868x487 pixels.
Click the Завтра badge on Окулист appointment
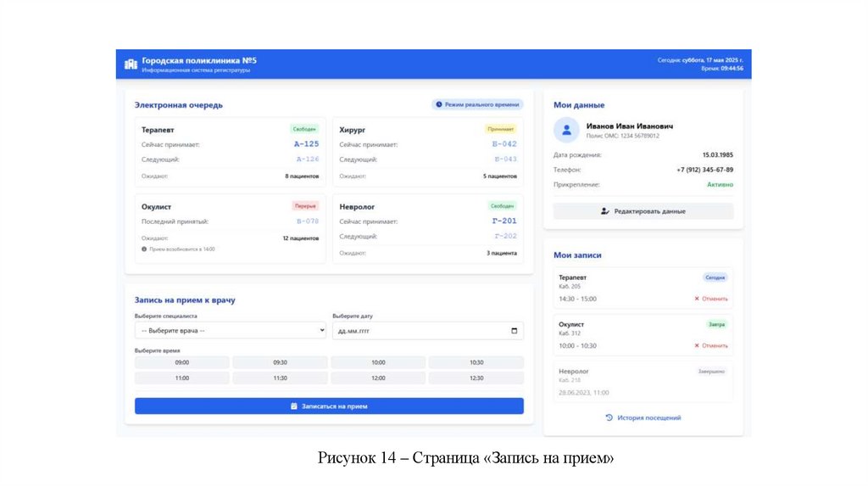pyautogui.click(x=716, y=325)
